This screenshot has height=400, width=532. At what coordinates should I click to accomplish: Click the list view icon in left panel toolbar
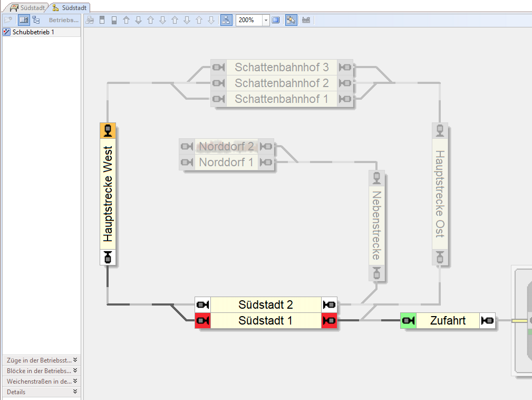click(x=24, y=20)
